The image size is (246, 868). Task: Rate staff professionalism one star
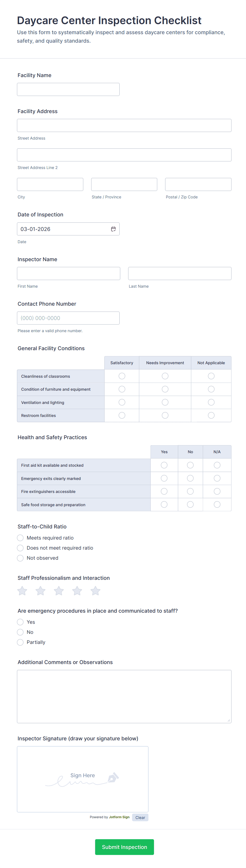[x=22, y=591]
